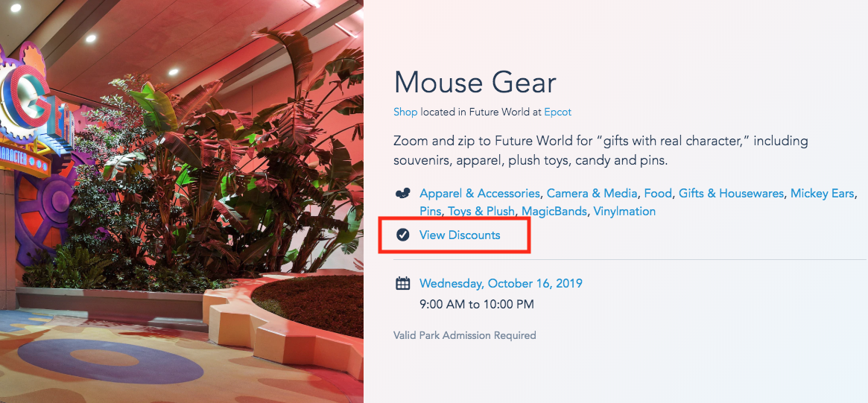Click the Pins link
This screenshot has width=868, height=403.
tap(430, 212)
